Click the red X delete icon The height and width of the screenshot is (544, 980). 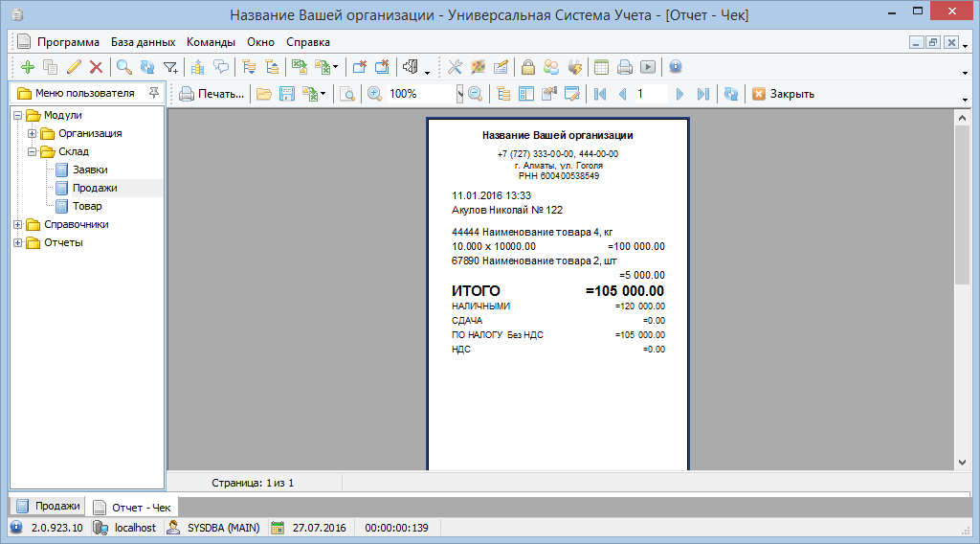(x=96, y=67)
